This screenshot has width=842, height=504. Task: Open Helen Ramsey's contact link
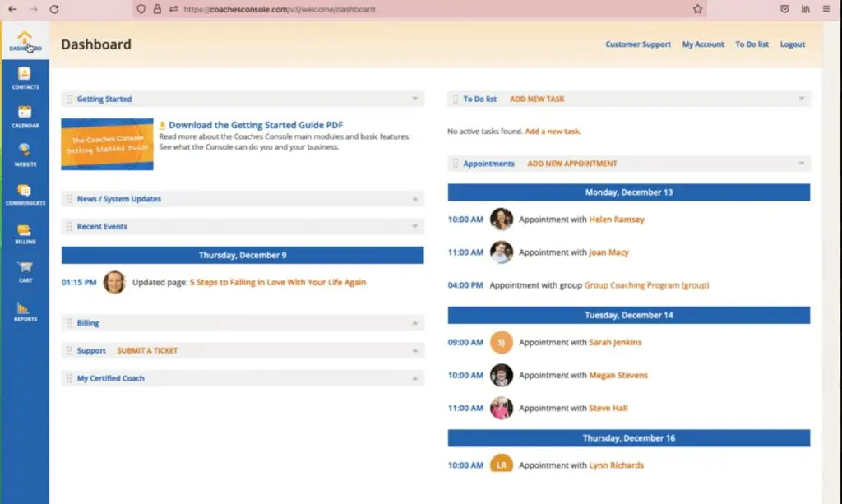[617, 220]
